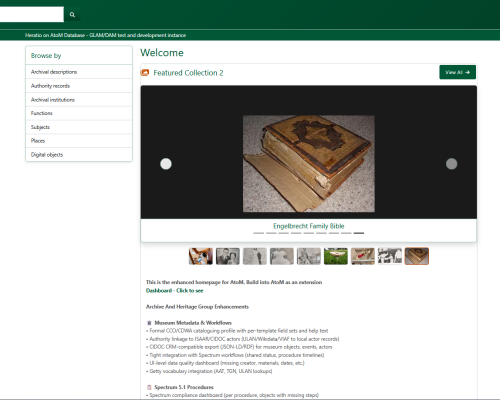Click the View All button
Image resolution: width=500 pixels, height=400 pixels.
(x=457, y=72)
